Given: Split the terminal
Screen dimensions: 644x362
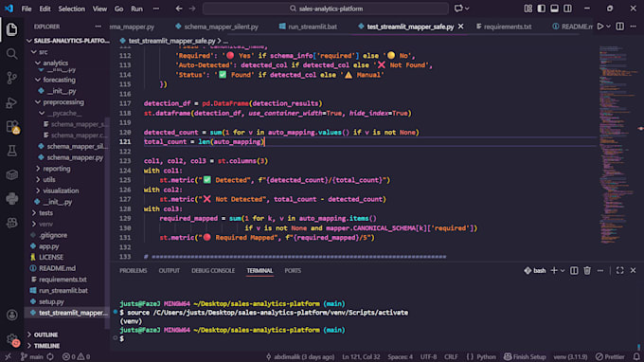Looking at the screenshot, I should 574,270.
